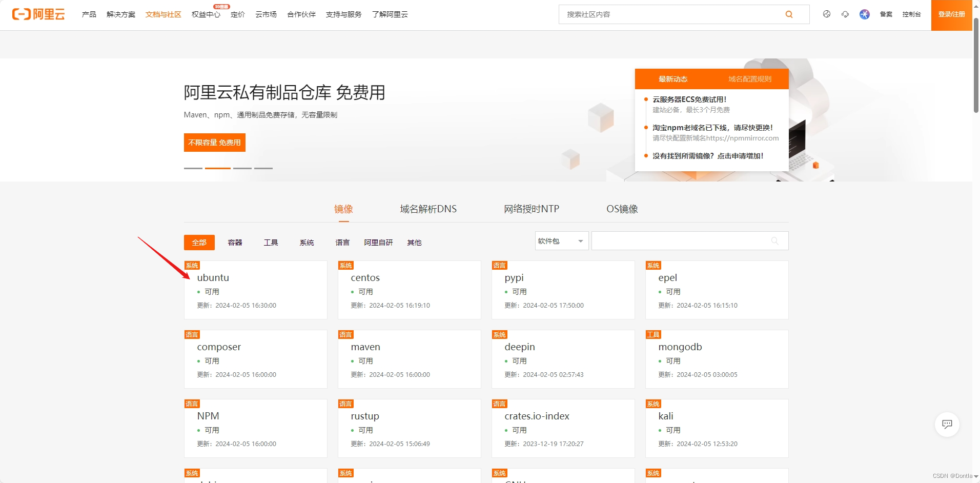Click the 搜索社区内容 search input
The image size is (980, 483).
[666, 14]
